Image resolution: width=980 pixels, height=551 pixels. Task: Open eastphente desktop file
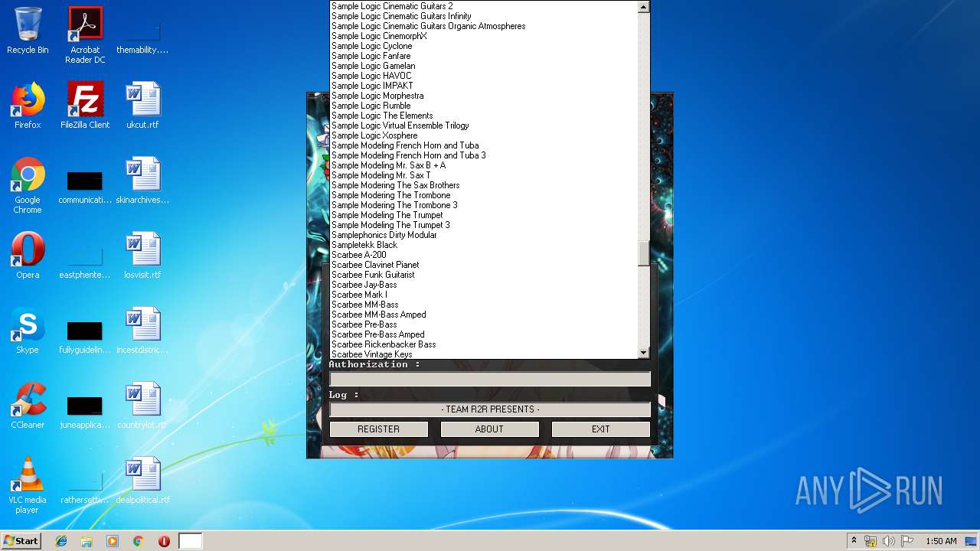pos(85,260)
